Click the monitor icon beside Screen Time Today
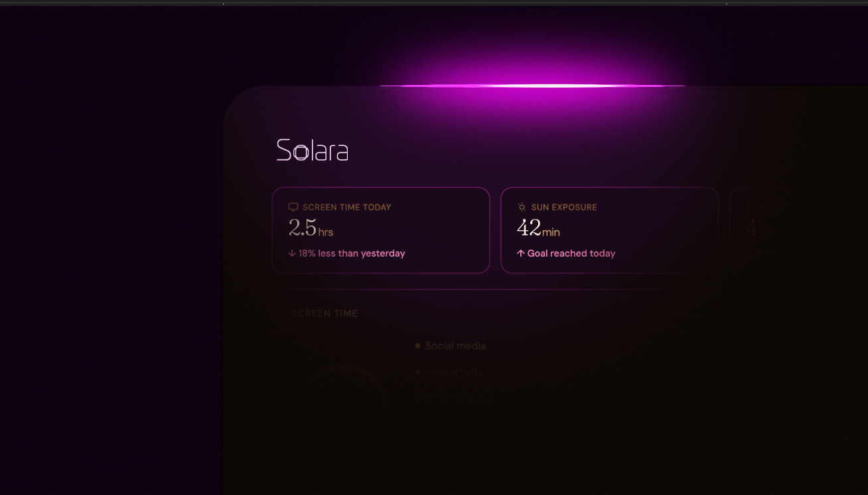 click(x=293, y=207)
